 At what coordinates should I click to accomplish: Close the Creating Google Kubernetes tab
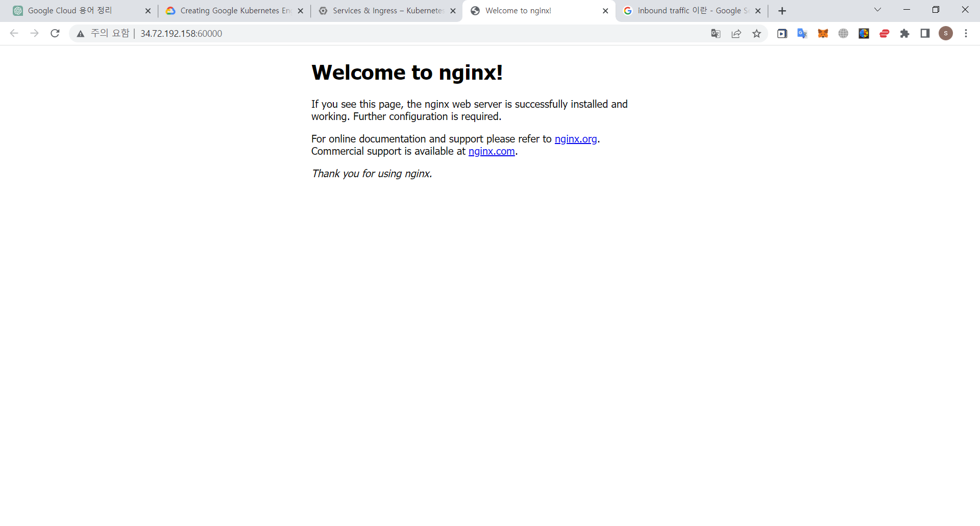(x=300, y=11)
